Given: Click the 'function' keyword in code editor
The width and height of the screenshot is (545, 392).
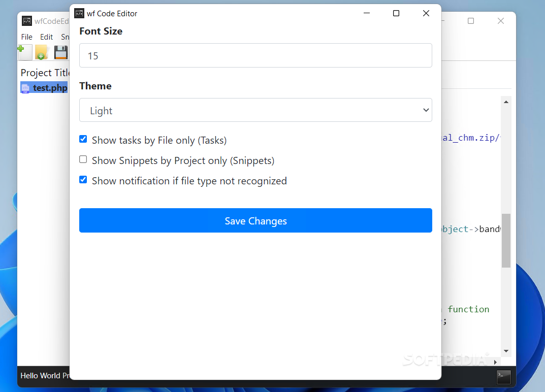Looking at the screenshot, I should click(x=468, y=309).
